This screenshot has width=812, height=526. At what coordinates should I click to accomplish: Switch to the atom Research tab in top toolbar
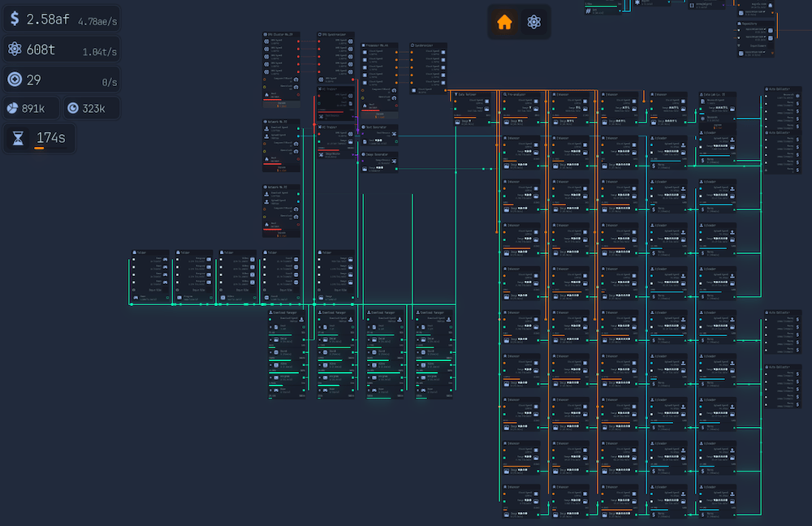pyautogui.click(x=533, y=22)
